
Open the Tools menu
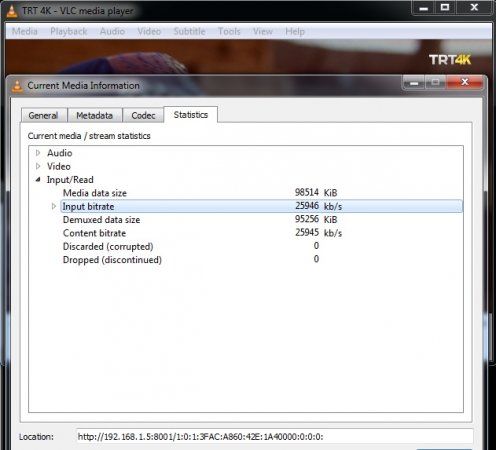pyautogui.click(x=229, y=31)
